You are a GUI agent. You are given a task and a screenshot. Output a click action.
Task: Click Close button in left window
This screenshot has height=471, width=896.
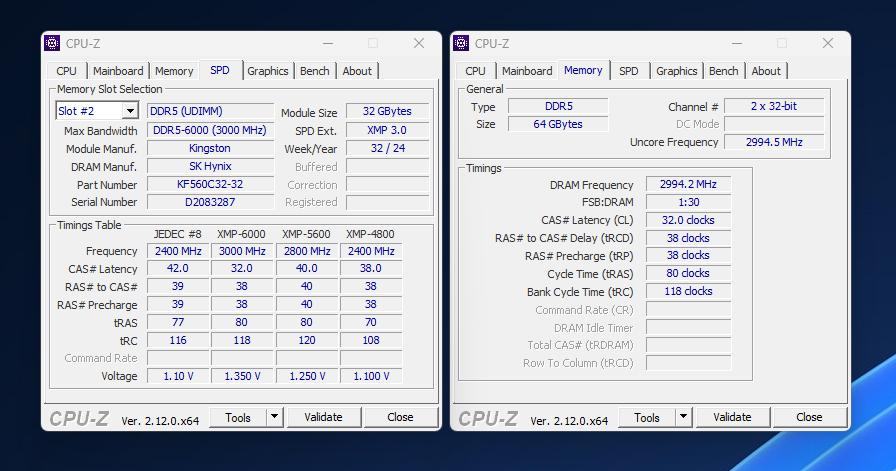click(x=400, y=417)
